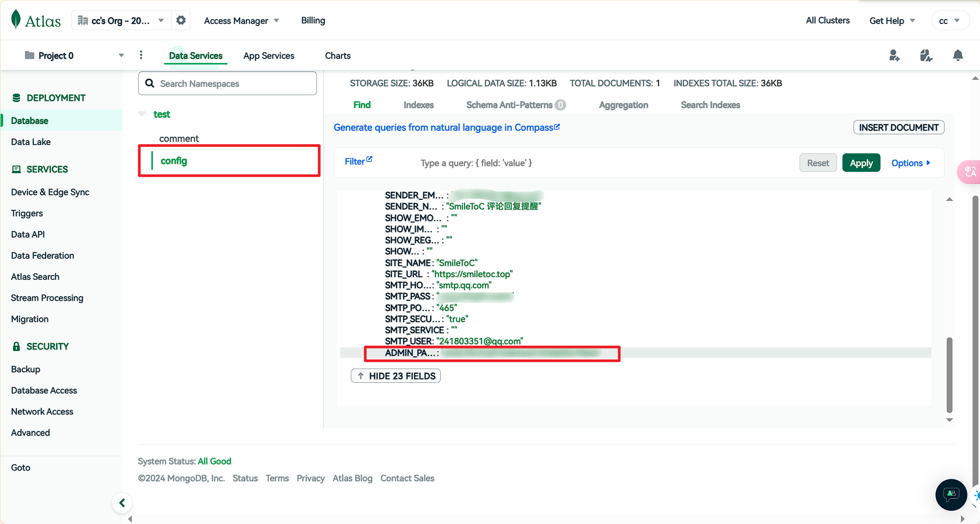Open Contact Sales footer link
Screen dimensions: 980x524
click(x=407, y=478)
